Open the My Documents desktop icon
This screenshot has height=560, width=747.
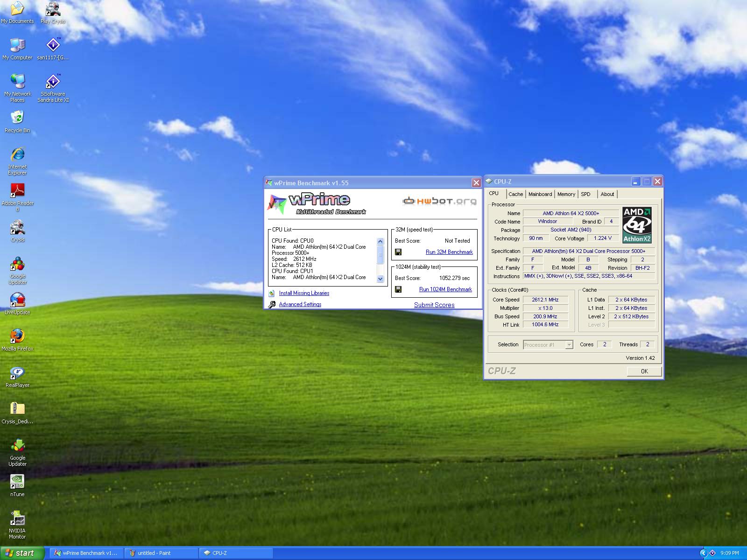pyautogui.click(x=17, y=13)
